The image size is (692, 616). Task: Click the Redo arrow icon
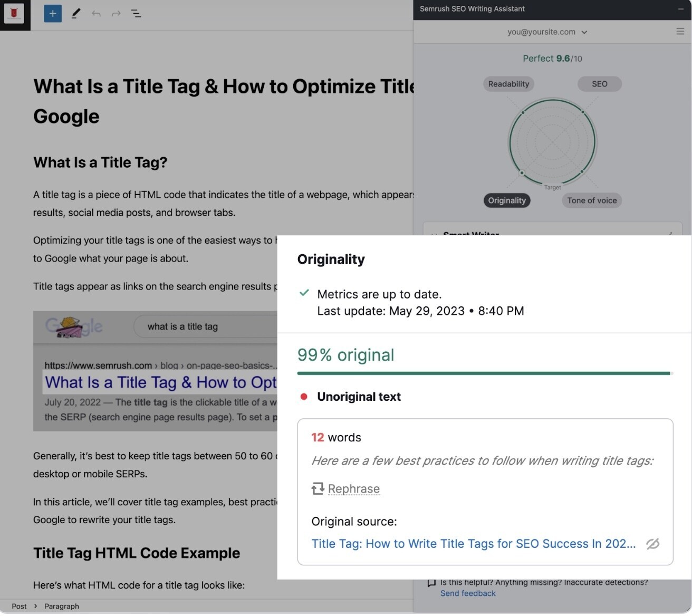click(116, 13)
